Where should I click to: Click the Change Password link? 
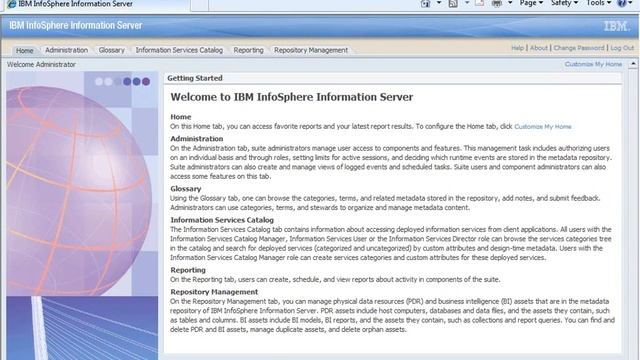click(579, 48)
